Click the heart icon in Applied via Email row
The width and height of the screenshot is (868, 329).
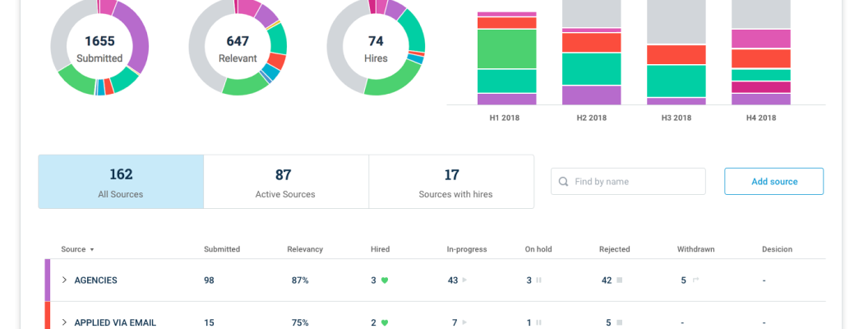(x=384, y=323)
